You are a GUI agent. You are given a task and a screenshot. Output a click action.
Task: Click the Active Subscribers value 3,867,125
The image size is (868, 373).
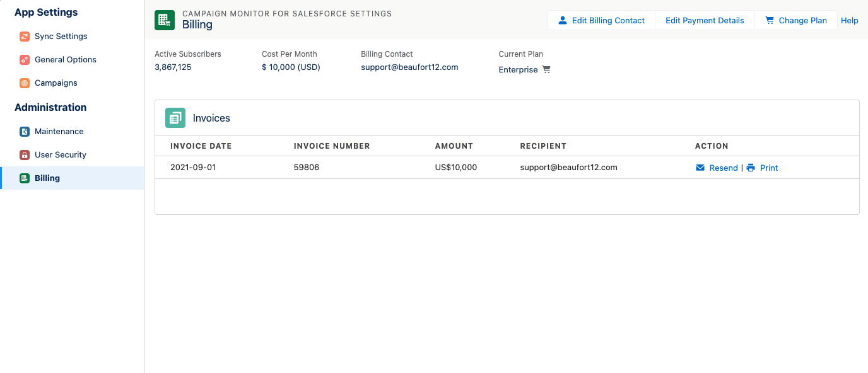(173, 67)
